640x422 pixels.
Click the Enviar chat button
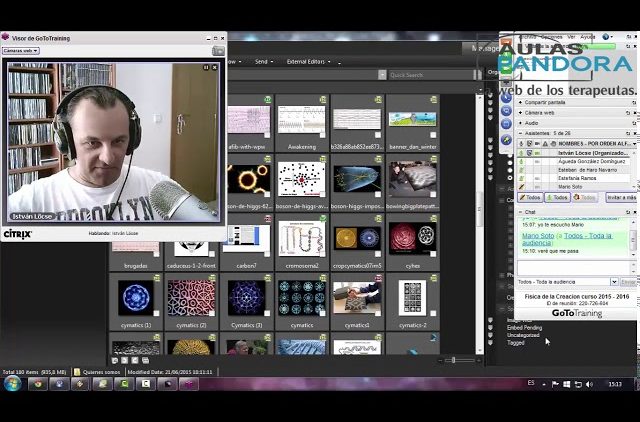click(628, 282)
